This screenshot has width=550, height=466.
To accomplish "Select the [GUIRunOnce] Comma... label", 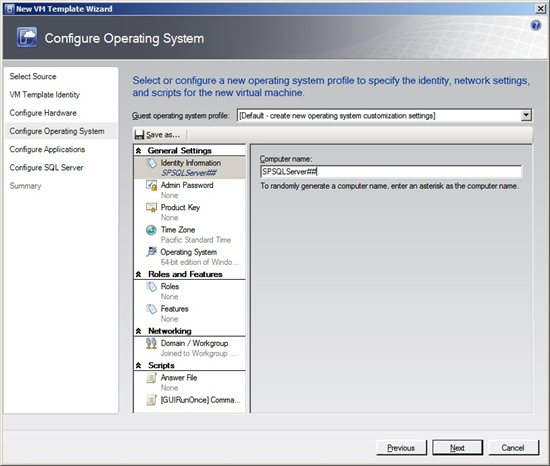I will pyautogui.click(x=200, y=400).
